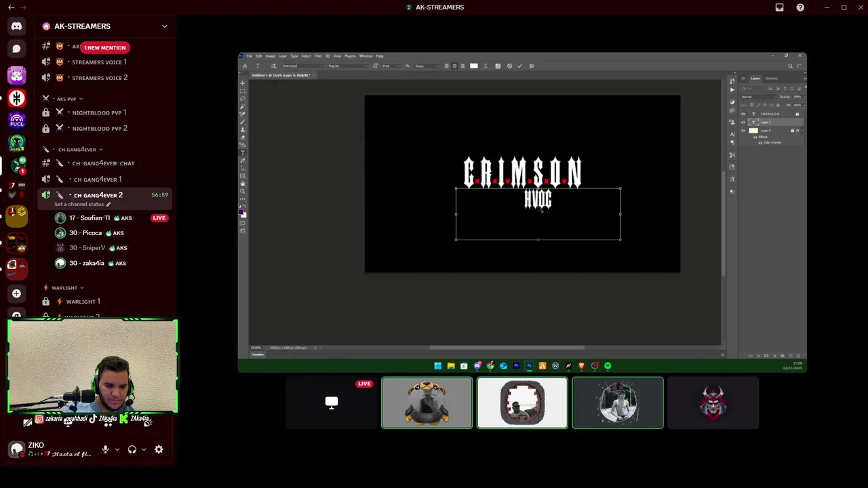Open the FUCL server icon
The width and height of the screenshot is (868, 488).
(16, 121)
